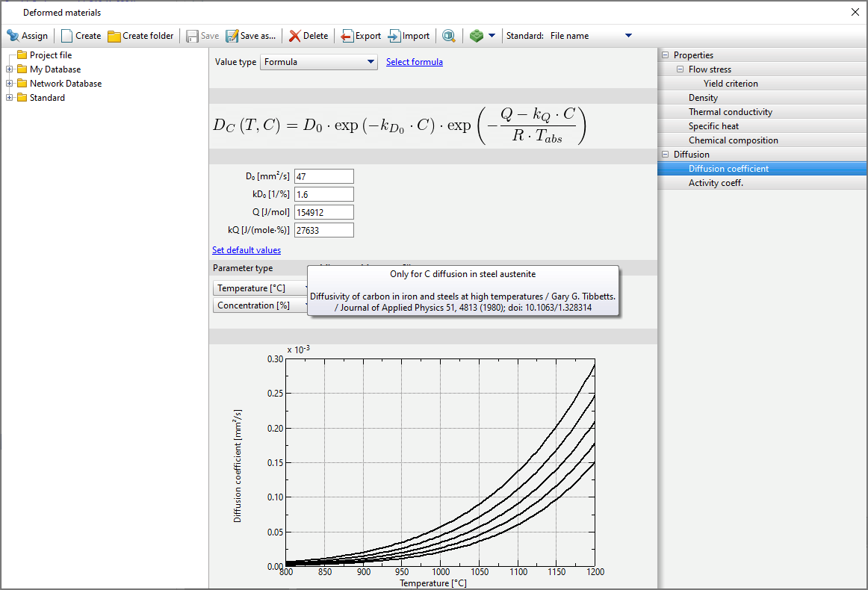The image size is (868, 590).
Task: Open the Temperature [°C] parameter dropdown
Action: pyautogui.click(x=261, y=288)
